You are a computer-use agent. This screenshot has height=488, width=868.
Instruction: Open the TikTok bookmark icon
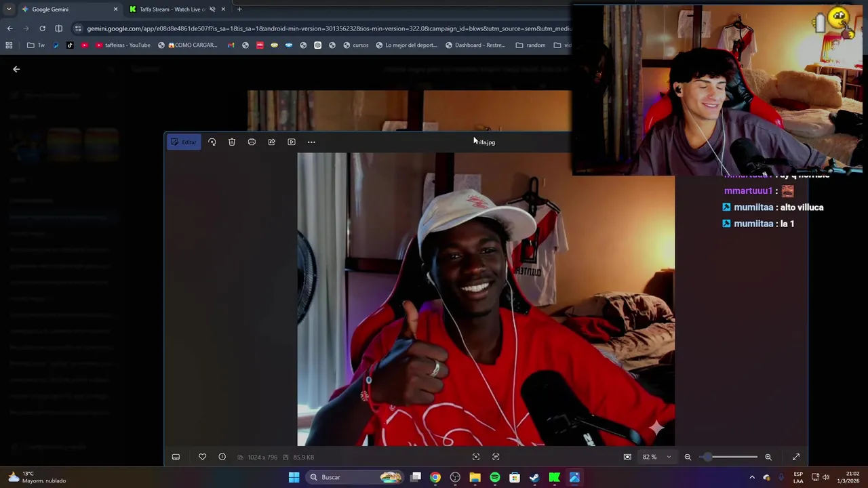70,45
